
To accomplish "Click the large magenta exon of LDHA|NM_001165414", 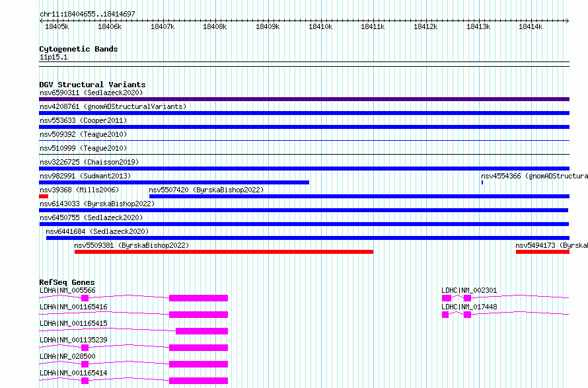I will click(198, 381).
